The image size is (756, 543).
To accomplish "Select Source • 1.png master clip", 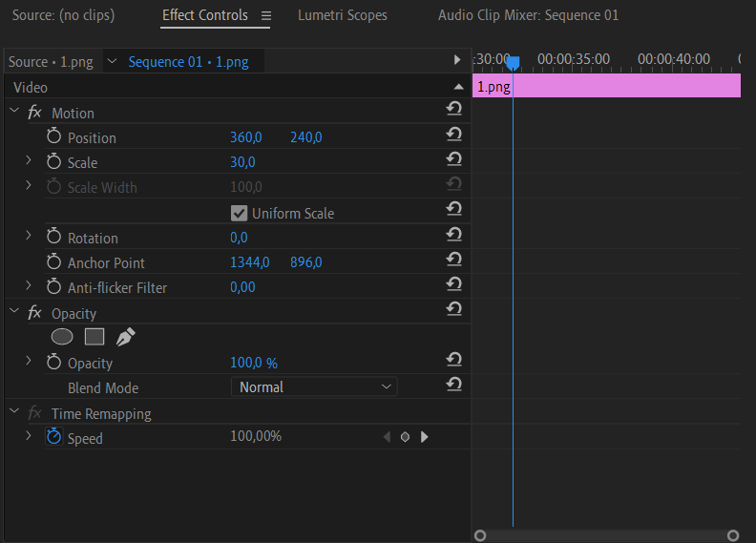I will point(52,62).
